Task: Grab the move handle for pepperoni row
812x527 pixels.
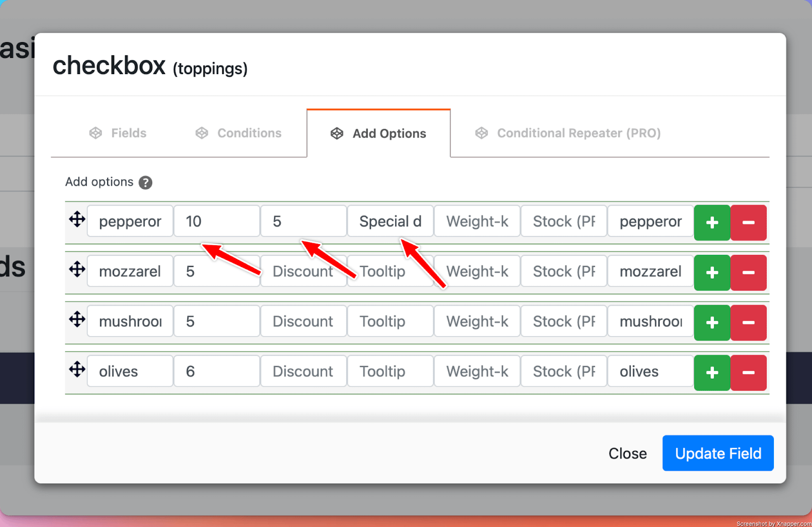Action: [x=77, y=219]
